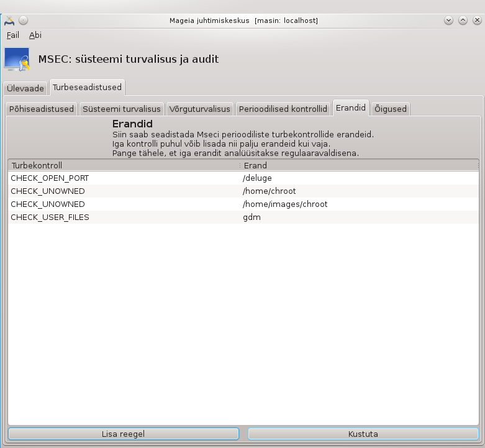Image resolution: width=485 pixels, height=448 pixels.
Task: Click the round pin button in title bar
Action: [23, 21]
